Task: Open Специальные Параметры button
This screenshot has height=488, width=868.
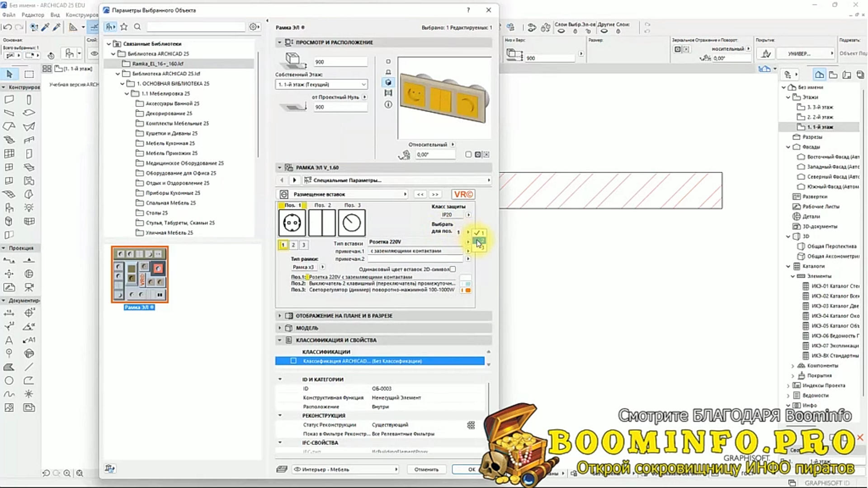Action: [x=397, y=180]
